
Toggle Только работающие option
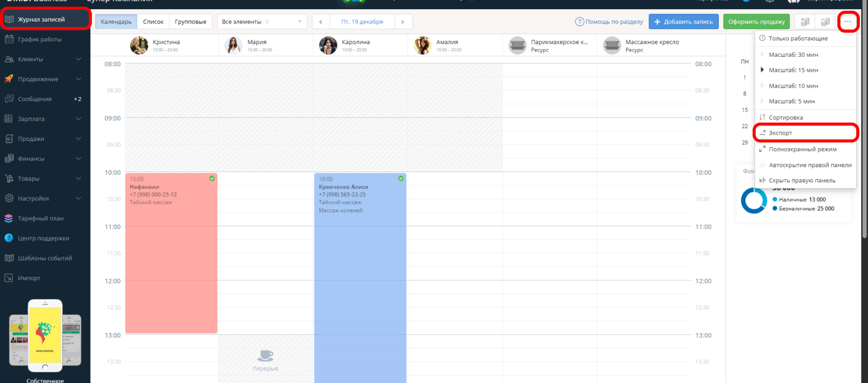pyautogui.click(x=798, y=38)
